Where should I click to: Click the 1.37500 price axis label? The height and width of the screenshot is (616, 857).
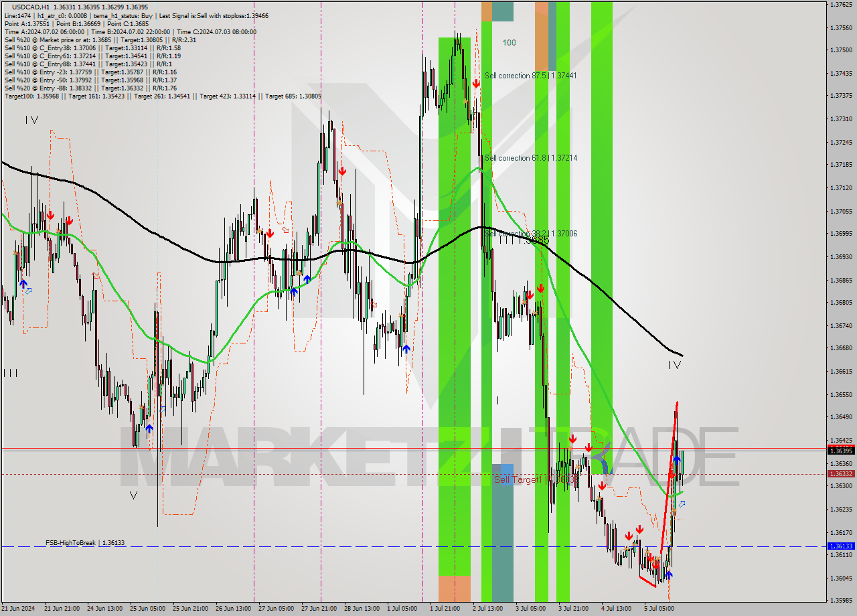point(841,50)
